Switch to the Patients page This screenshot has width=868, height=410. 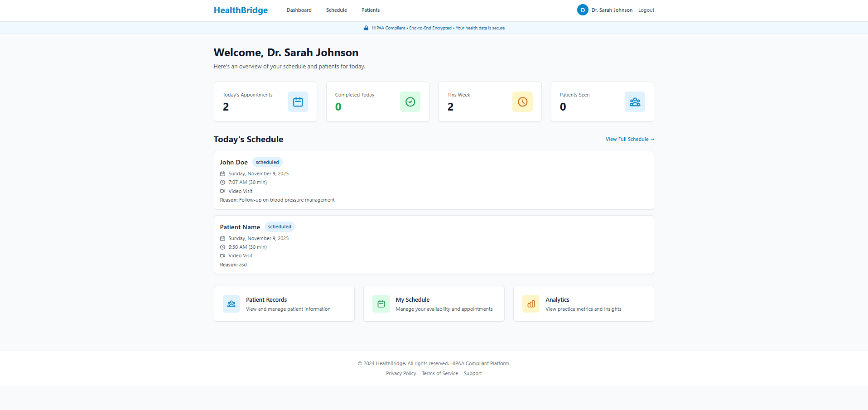click(x=370, y=10)
